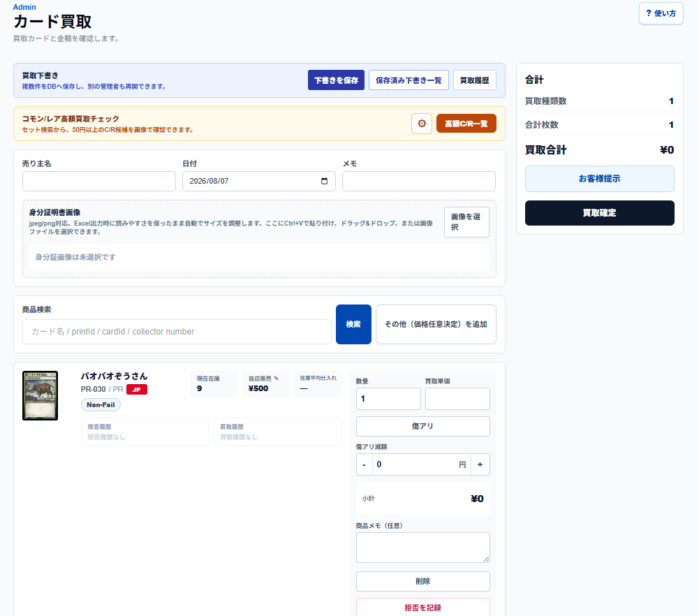Click the Admin breadcrumb link

(24, 7)
